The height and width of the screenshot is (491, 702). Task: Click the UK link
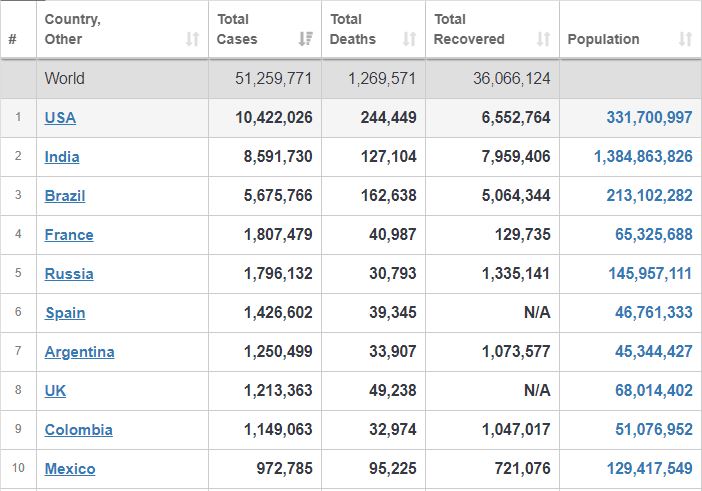[x=55, y=391]
